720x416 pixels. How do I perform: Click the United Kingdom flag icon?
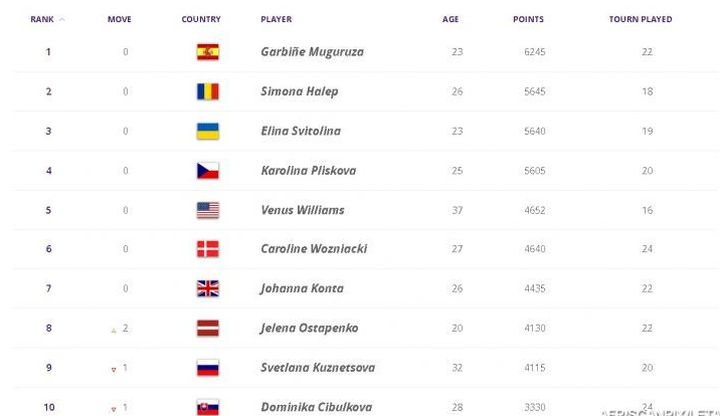click(x=208, y=289)
